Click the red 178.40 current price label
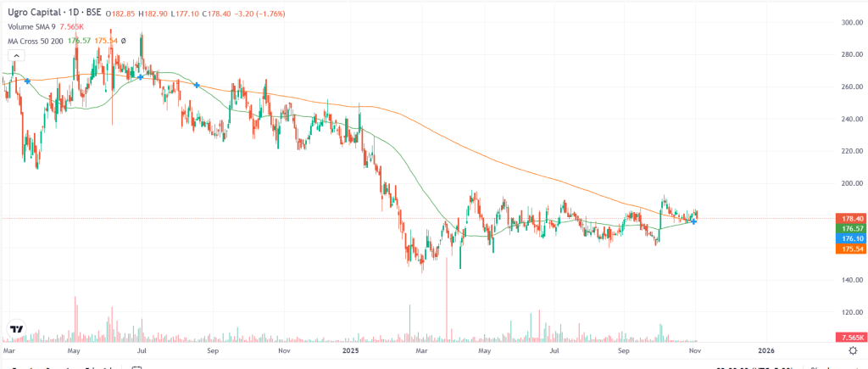Image resolution: width=868 pixels, height=369 pixels. pyautogui.click(x=849, y=218)
